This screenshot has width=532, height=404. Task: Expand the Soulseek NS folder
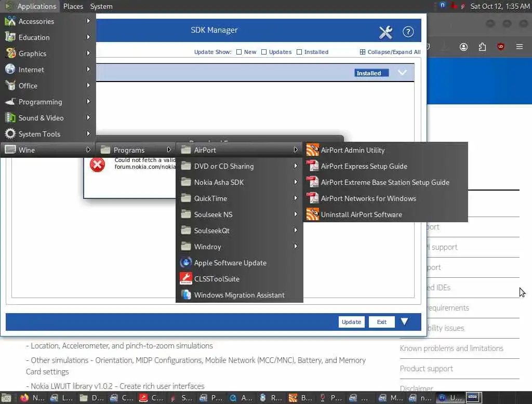239,214
